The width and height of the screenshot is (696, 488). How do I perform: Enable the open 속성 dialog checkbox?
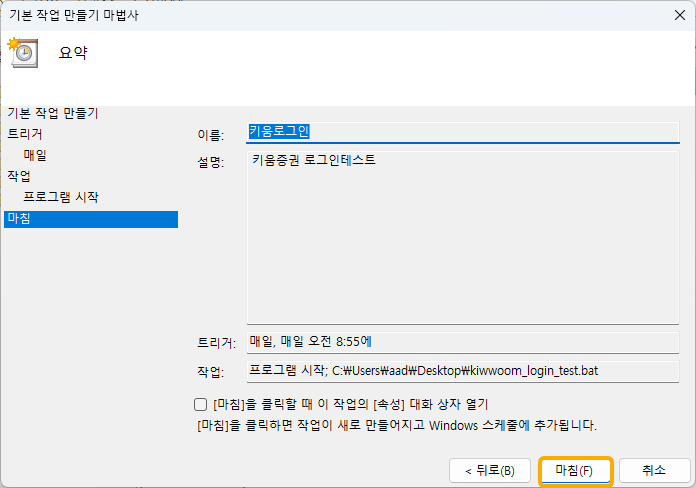coord(200,405)
